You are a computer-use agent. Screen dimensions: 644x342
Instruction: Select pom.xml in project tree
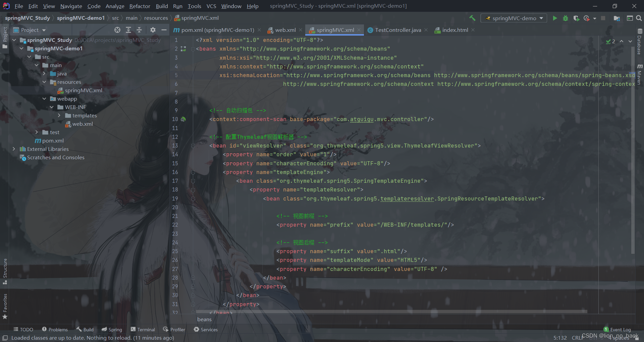pyautogui.click(x=53, y=140)
